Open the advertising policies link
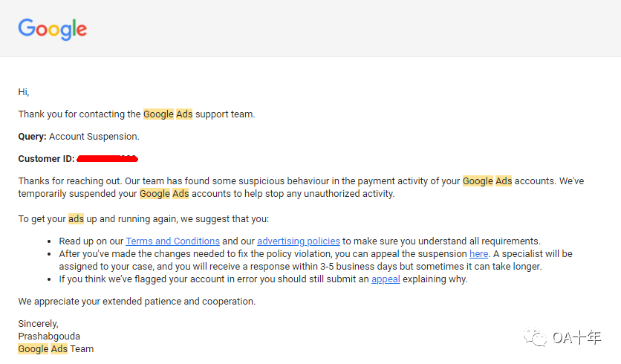This screenshot has width=621, height=364. [299, 241]
